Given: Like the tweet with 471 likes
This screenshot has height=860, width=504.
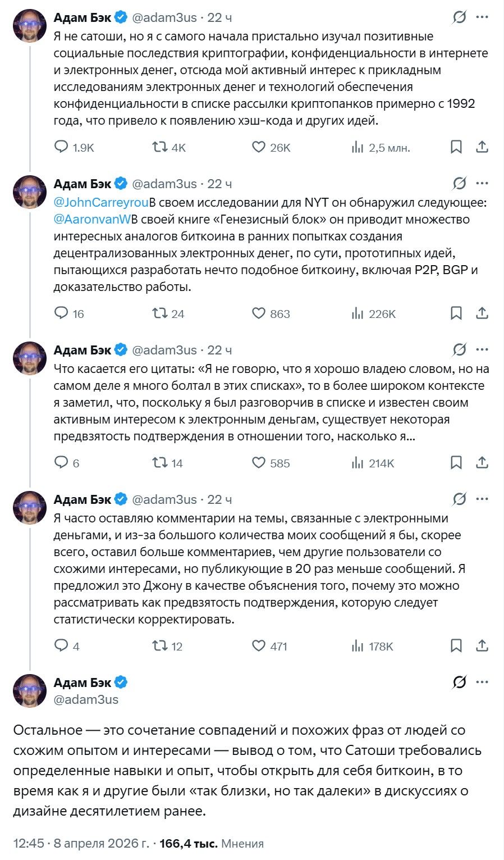Looking at the screenshot, I should click(258, 646).
